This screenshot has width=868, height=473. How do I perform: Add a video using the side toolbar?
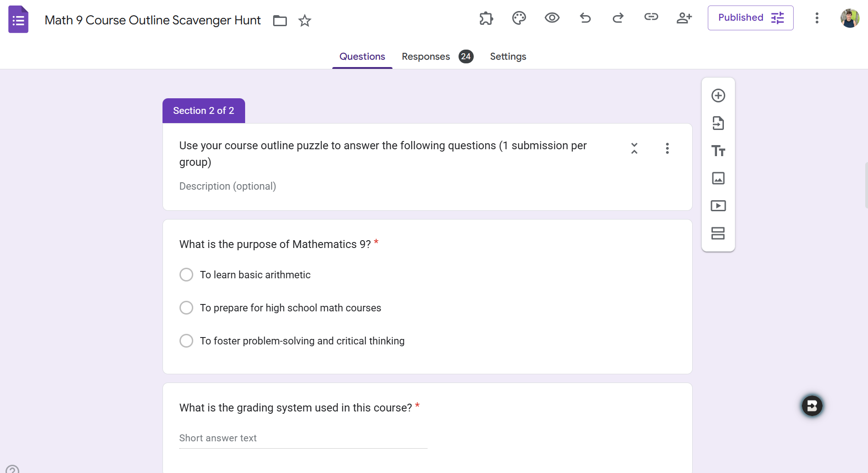tap(718, 206)
